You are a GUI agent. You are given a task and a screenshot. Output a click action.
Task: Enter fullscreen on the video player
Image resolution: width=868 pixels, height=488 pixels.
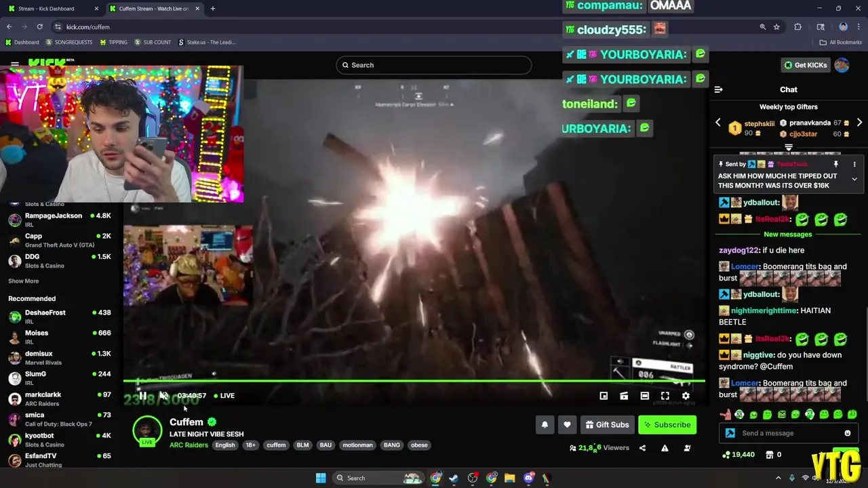click(665, 396)
